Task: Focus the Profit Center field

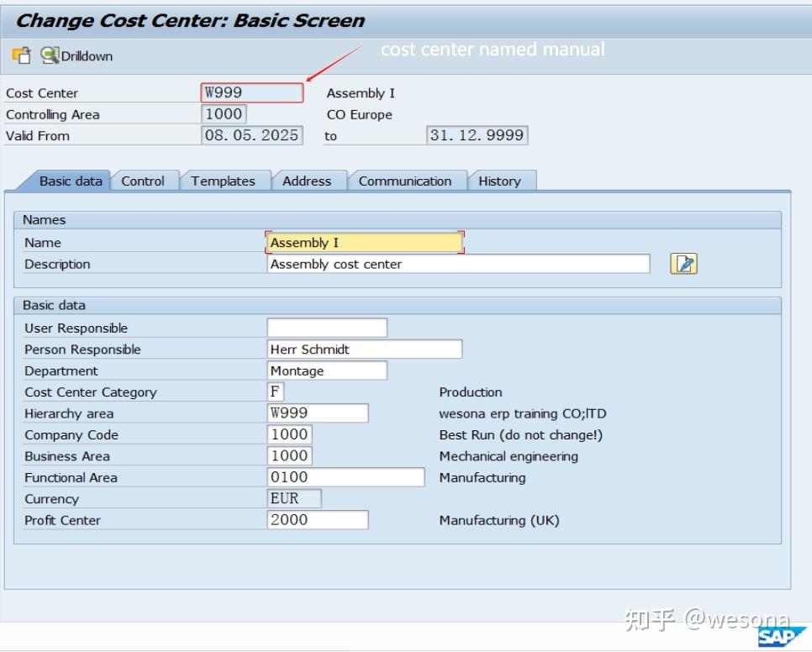Action: 318,519
